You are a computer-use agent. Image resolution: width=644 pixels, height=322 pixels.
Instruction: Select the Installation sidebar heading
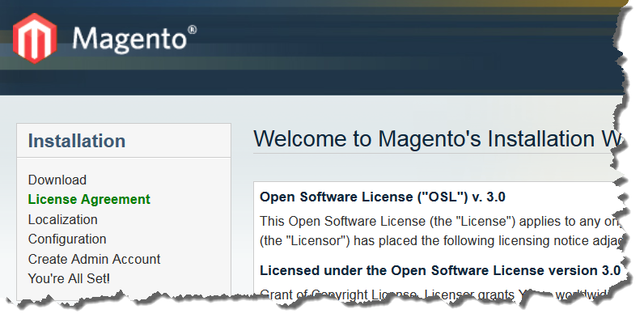[77, 141]
